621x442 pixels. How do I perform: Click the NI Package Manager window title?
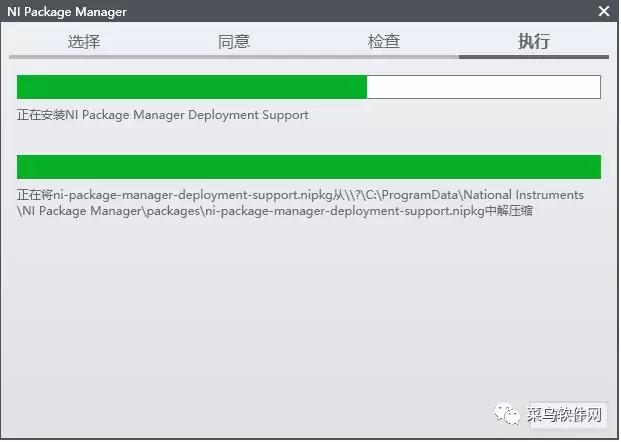(67, 12)
